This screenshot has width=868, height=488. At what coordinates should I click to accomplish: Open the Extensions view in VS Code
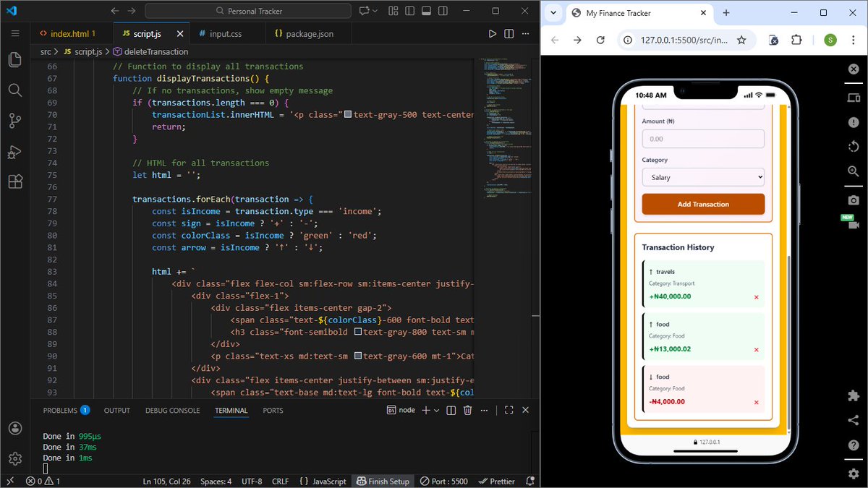(x=14, y=182)
